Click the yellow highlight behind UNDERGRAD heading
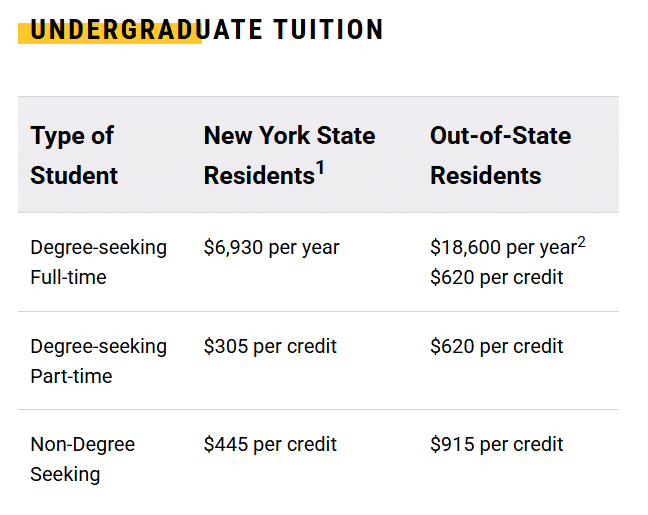This screenshot has height=515, width=648. coord(110,35)
